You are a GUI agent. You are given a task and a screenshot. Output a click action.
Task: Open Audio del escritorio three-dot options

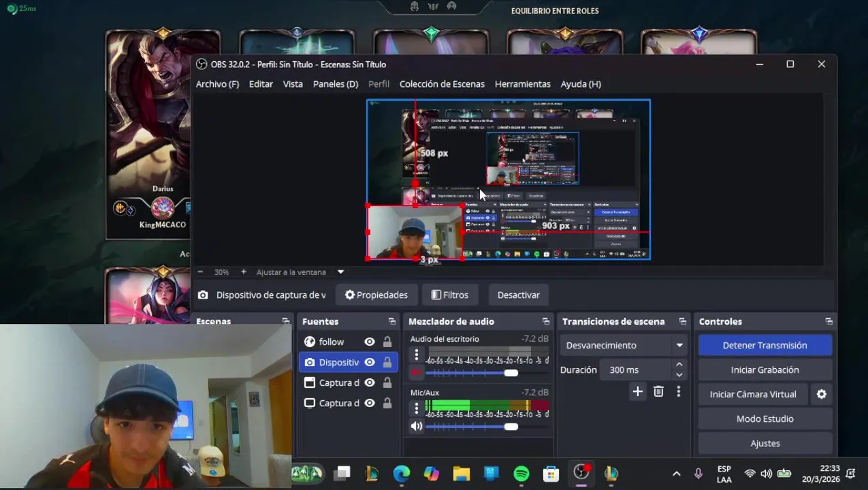click(x=417, y=355)
